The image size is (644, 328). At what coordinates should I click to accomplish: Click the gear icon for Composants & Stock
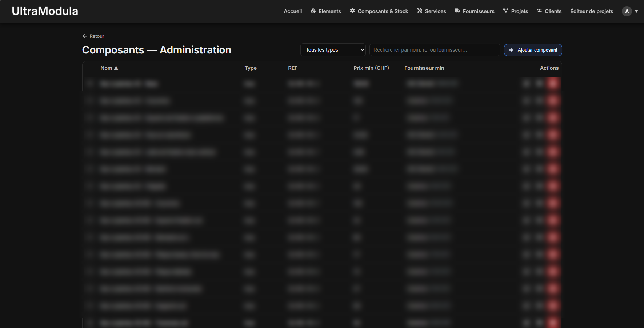(x=352, y=11)
